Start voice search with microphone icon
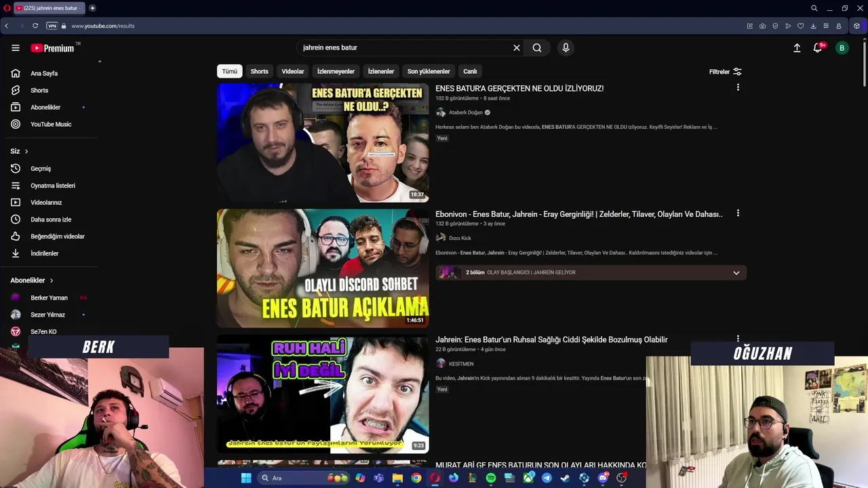The height and width of the screenshot is (488, 868). [x=566, y=48]
